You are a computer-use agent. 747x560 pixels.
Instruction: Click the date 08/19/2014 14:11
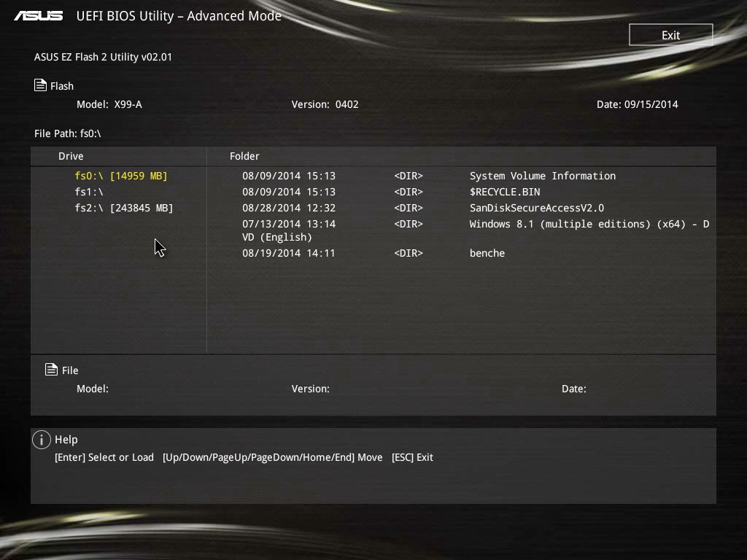[x=289, y=253]
